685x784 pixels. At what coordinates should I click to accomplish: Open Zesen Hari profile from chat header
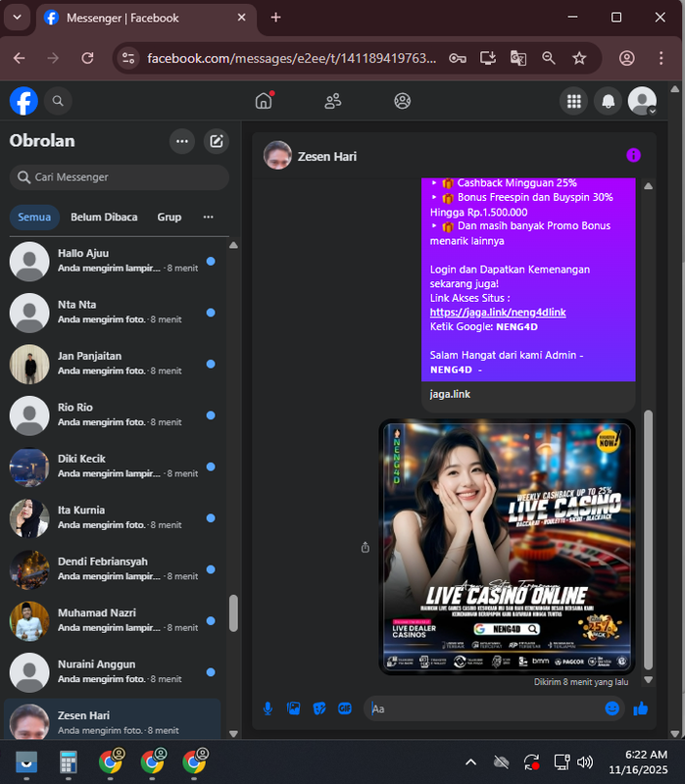click(311, 156)
